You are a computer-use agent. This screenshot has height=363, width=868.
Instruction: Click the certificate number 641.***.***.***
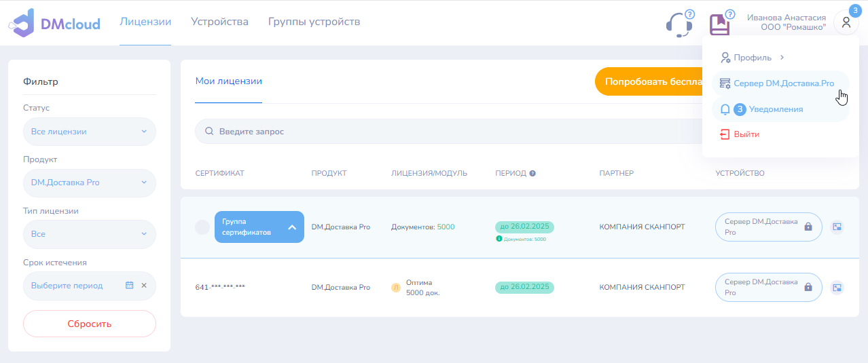(x=220, y=287)
